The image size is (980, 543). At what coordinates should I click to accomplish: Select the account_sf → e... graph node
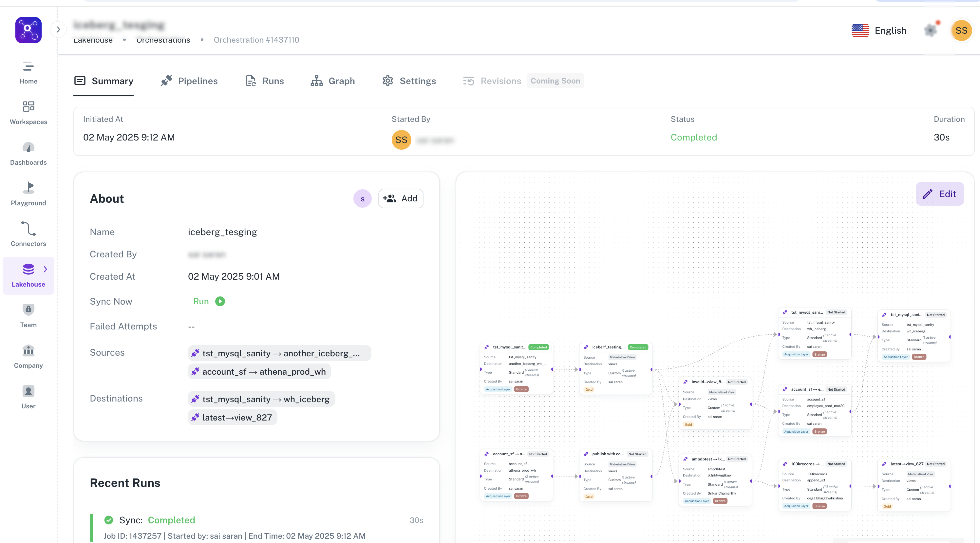(x=815, y=410)
